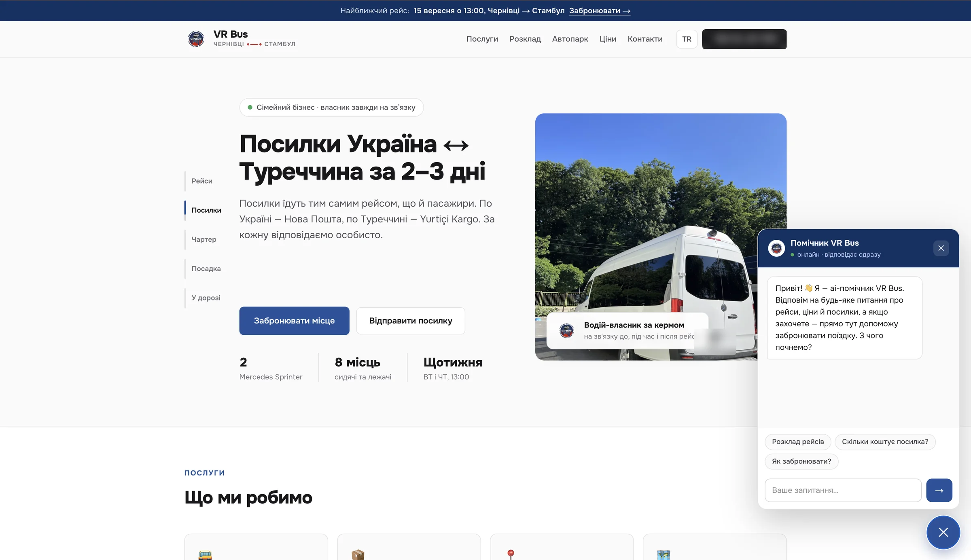Screen dimensions: 971x560
Task: Open the Автопарк nav item
Action: [x=570, y=39]
